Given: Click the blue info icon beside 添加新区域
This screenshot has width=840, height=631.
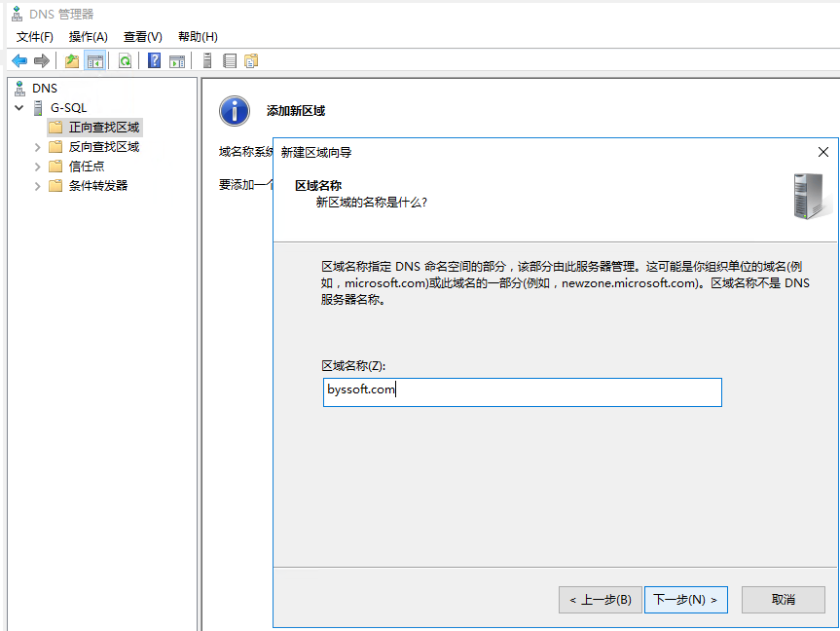Looking at the screenshot, I should pos(235,111).
